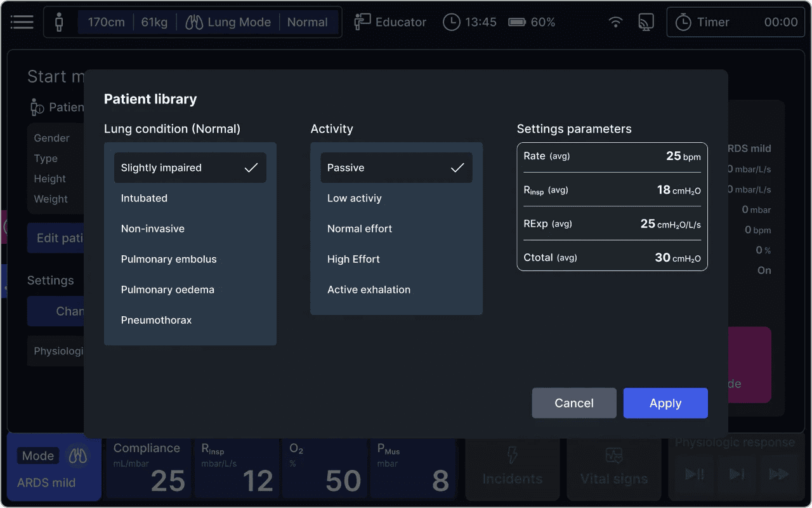This screenshot has height=508, width=812.
Task: Select Passive activity option
Action: (x=396, y=168)
